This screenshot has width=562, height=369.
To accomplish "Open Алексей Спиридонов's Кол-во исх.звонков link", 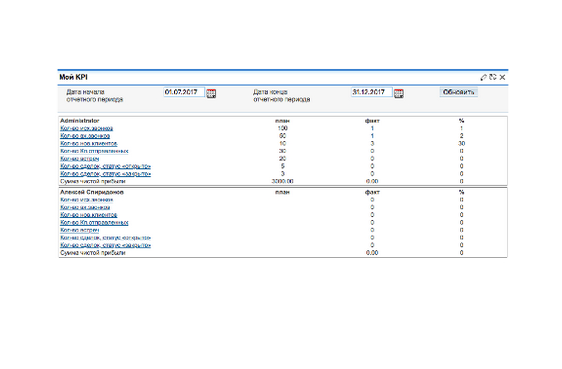I will 86,200.
